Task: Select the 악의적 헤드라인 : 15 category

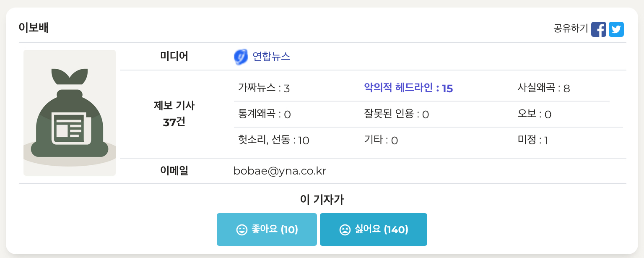Action: (x=408, y=88)
